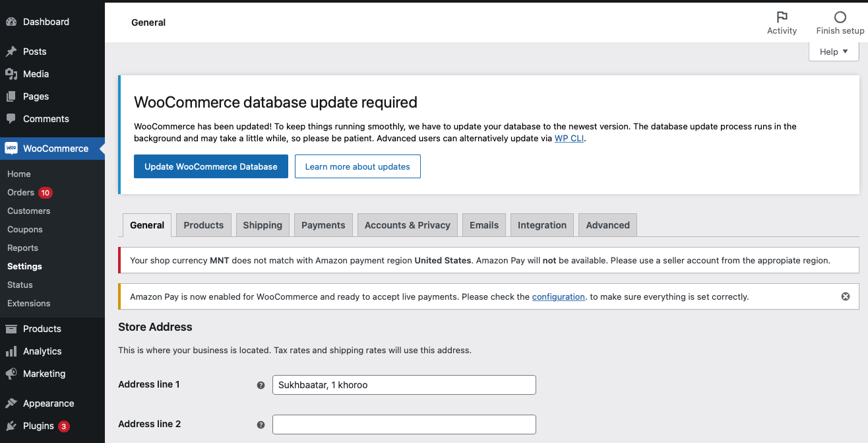
Task: Open the Analytics menu label
Action: 42,351
